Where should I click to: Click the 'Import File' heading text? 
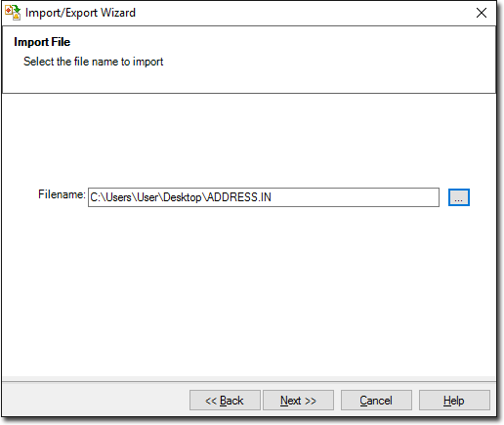click(x=42, y=42)
